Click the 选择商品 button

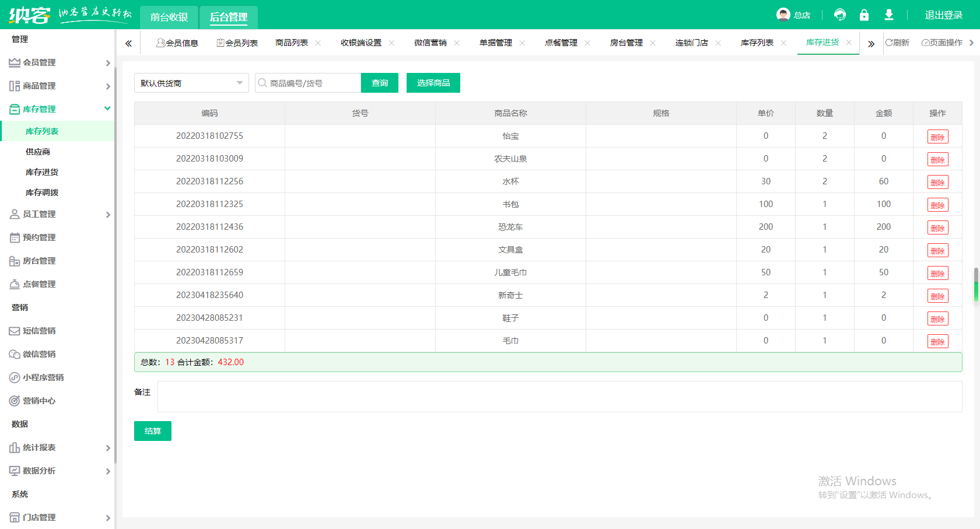pyautogui.click(x=433, y=83)
